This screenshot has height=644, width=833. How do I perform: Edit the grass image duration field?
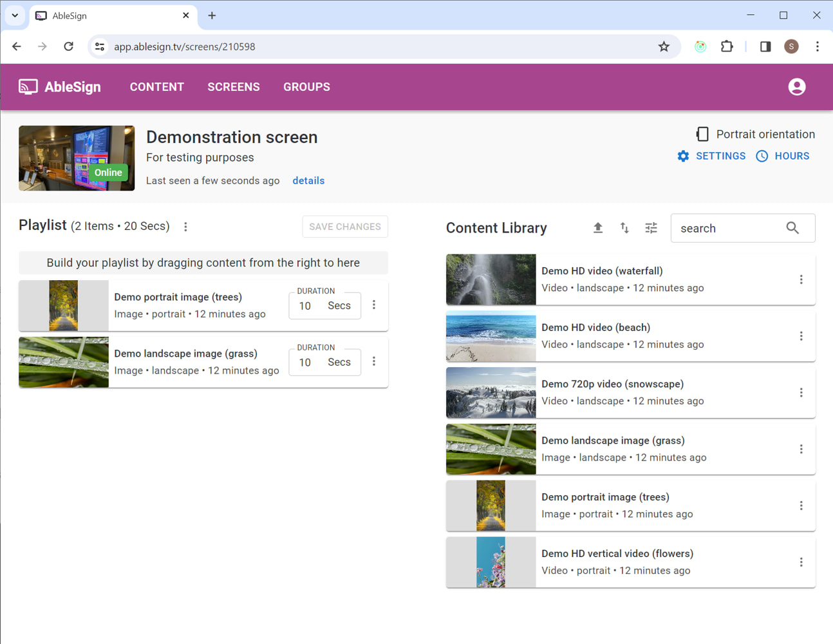[x=305, y=362]
